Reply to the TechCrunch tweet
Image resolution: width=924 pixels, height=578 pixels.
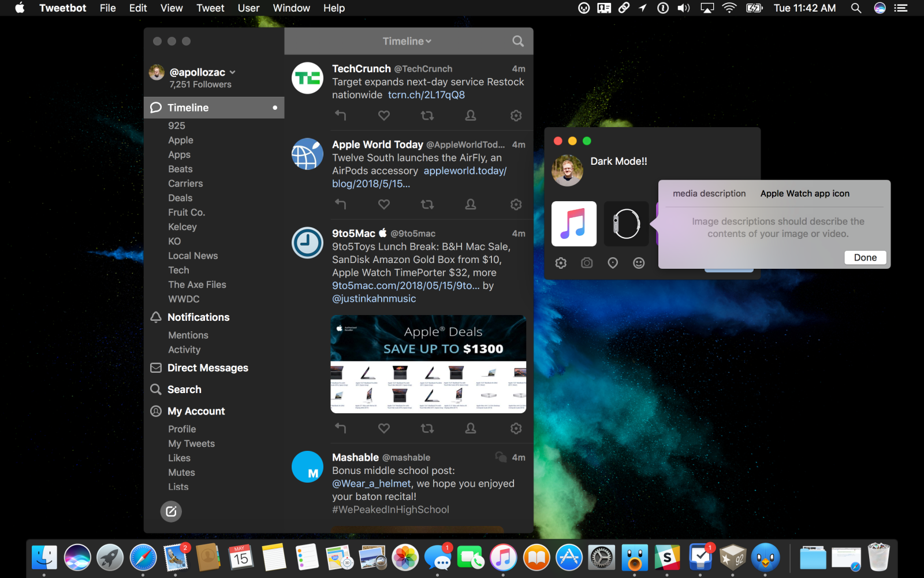click(x=341, y=116)
